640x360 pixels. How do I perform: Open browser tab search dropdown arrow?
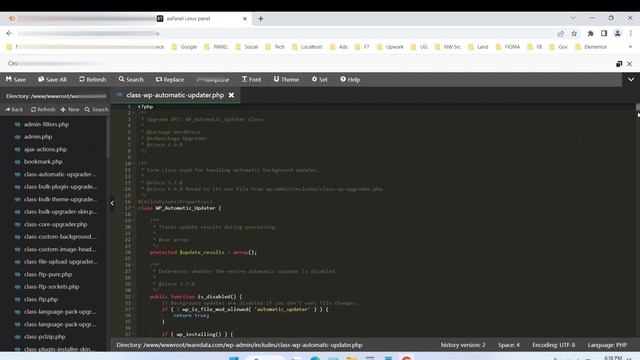click(573, 18)
